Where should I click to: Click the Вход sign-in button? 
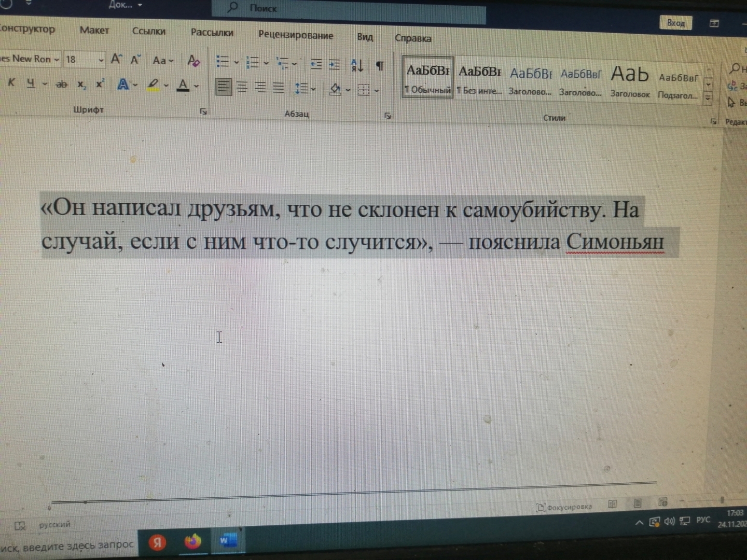click(x=675, y=23)
